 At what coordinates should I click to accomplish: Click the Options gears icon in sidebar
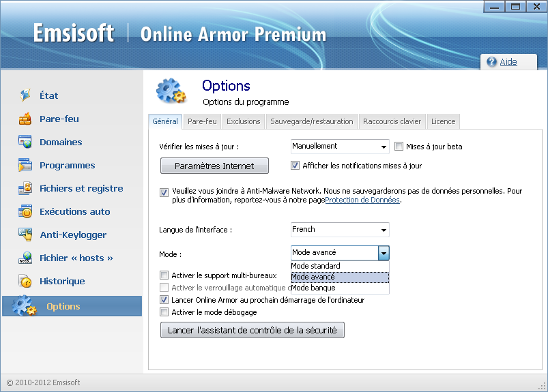tap(24, 306)
